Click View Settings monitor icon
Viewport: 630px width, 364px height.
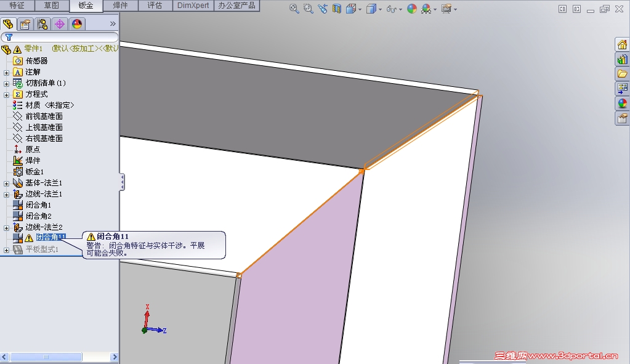(446, 9)
